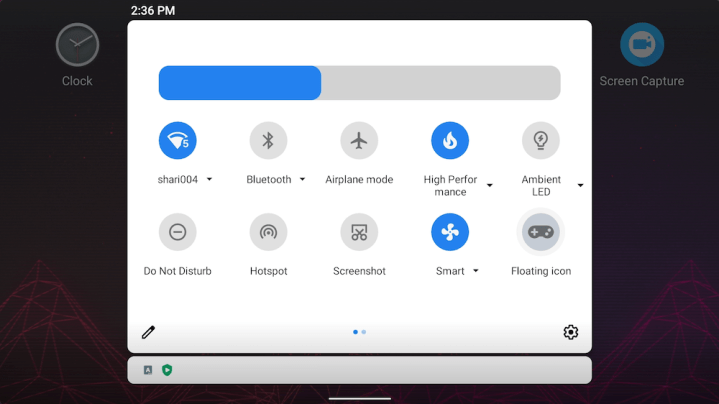Expand the Bluetooth dropdown arrow
719x404 pixels.
[302, 180]
